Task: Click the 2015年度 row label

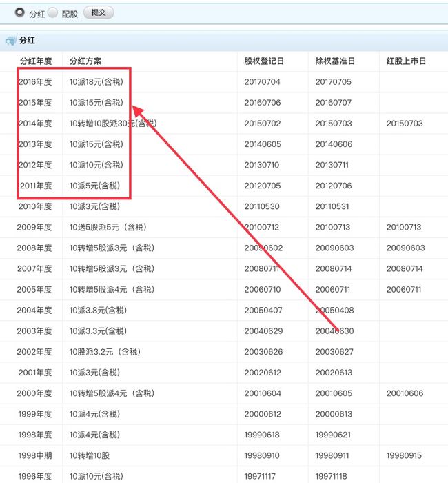Action: (x=35, y=103)
